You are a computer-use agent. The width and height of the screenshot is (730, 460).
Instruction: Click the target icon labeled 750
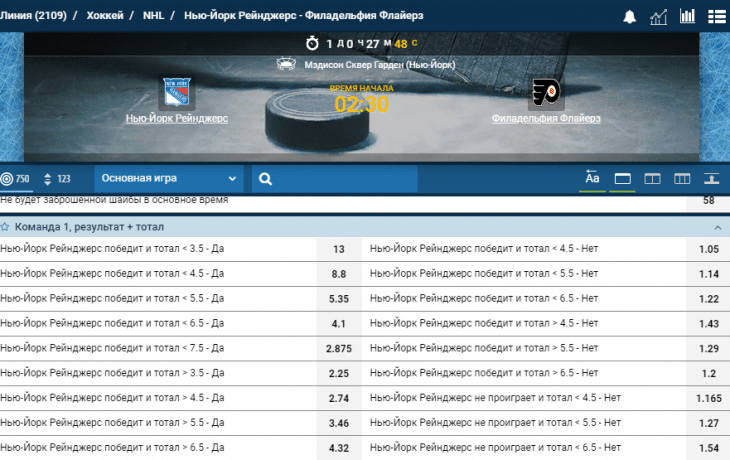click(16, 179)
